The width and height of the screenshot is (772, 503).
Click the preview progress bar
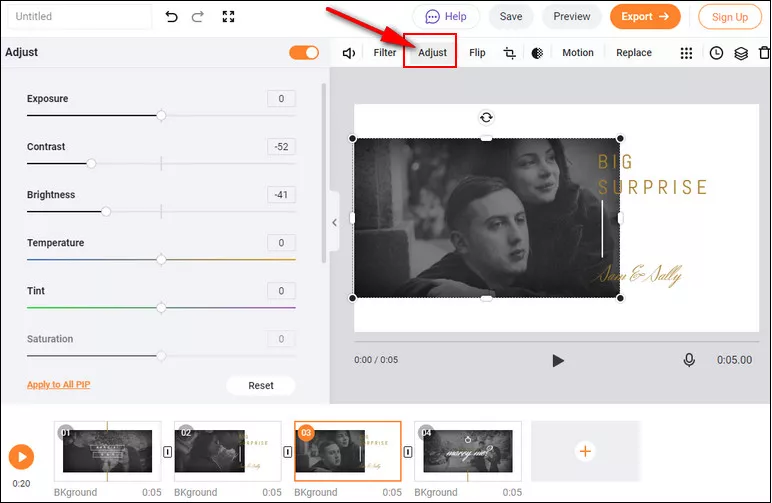tap(556, 341)
